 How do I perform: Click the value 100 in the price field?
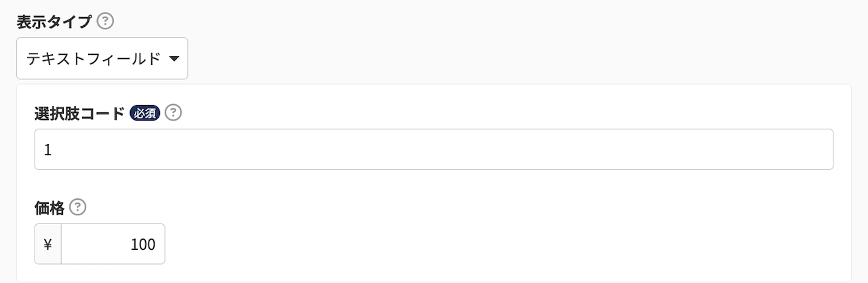[x=143, y=245]
